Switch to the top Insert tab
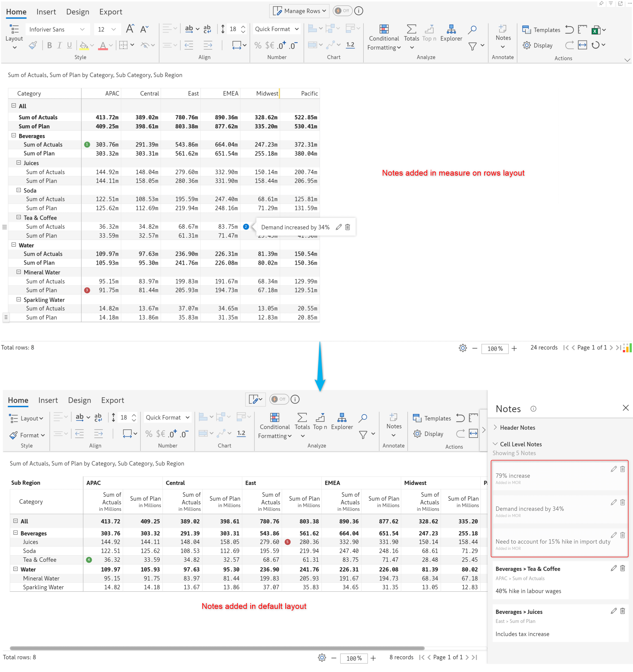 pyautogui.click(x=46, y=12)
